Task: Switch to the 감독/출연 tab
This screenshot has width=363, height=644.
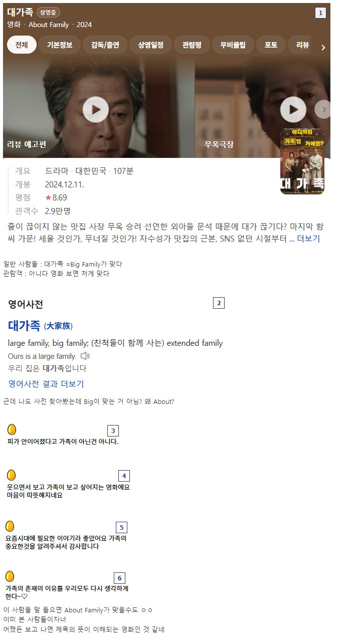Action: pos(105,45)
